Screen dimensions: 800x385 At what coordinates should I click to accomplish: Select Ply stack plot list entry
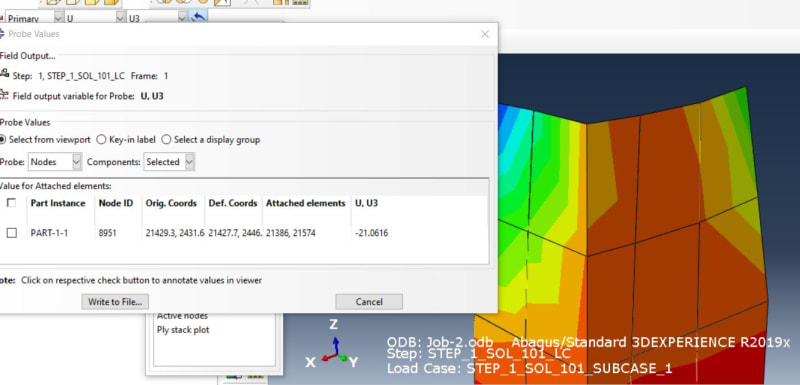point(183,330)
